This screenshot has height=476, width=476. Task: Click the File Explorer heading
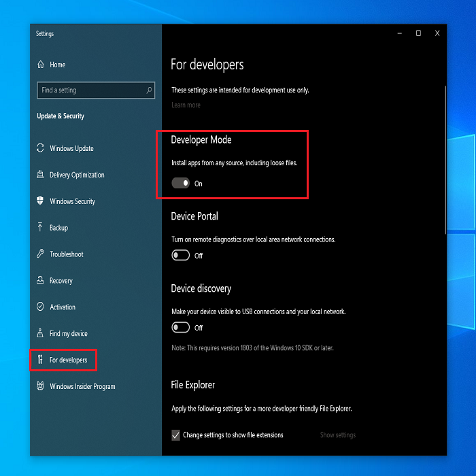point(192,385)
